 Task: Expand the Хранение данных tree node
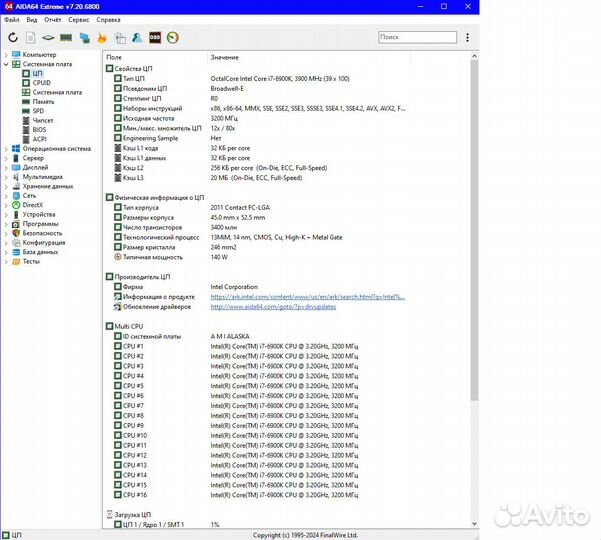point(6,186)
